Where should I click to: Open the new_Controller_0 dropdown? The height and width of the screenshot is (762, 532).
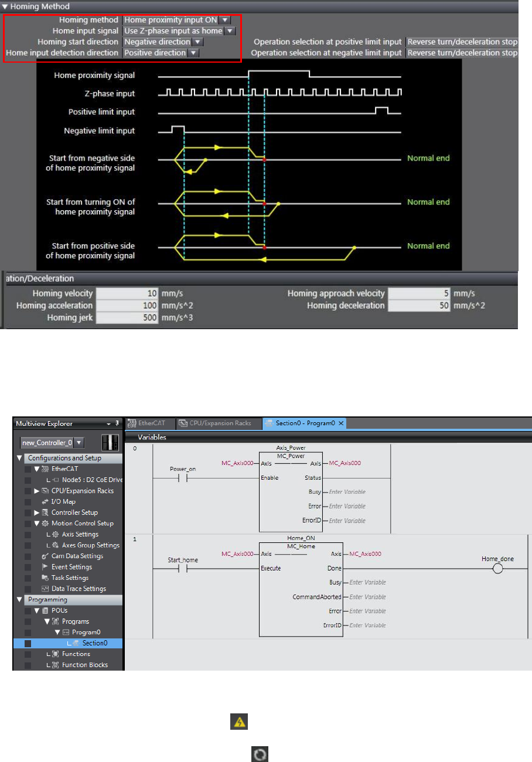(x=79, y=442)
